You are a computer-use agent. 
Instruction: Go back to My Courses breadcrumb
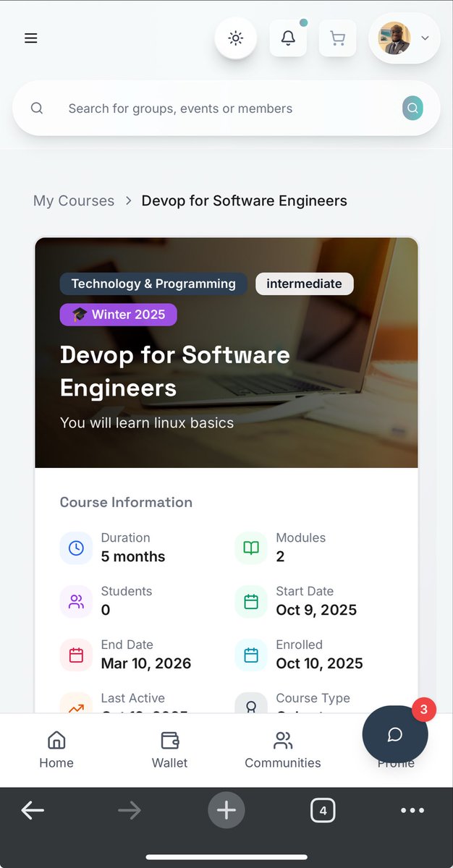pyautogui.click(x=74, y=200)
